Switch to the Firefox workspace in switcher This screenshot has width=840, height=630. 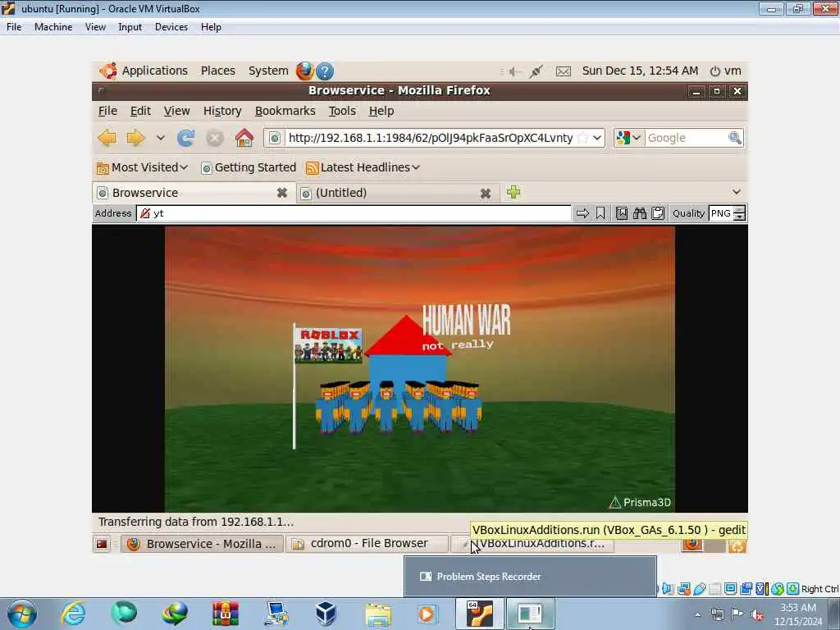tap(692, 545)
